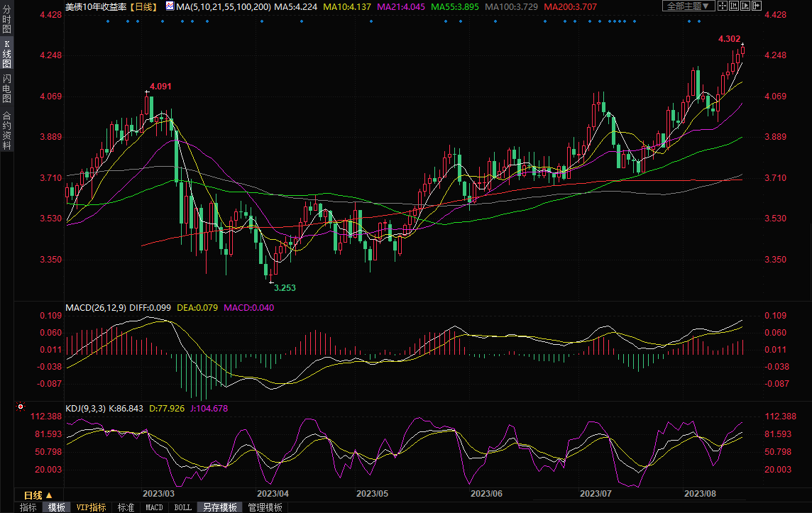
Task: Click the 另存模板 button
Action: [219, 507]
